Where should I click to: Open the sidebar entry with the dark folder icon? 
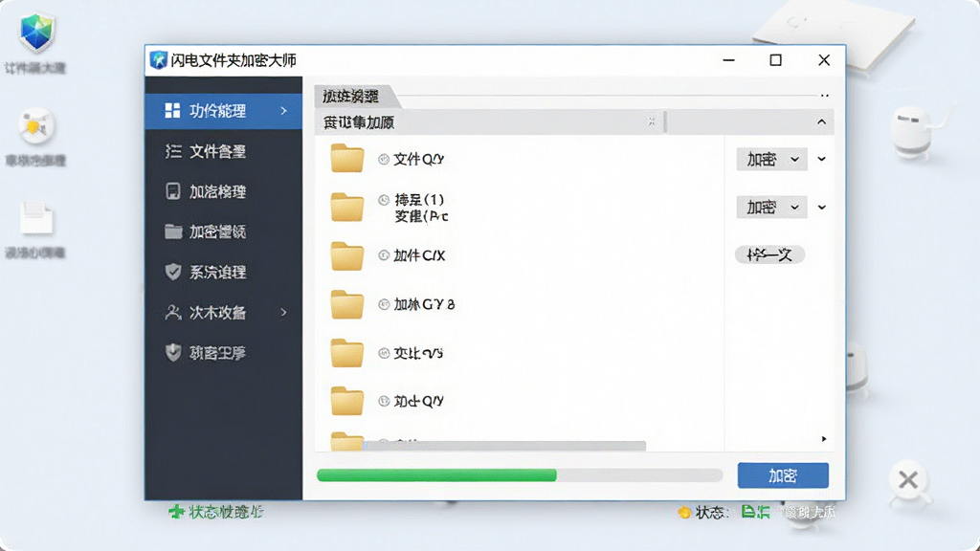(x=223, y=231)
